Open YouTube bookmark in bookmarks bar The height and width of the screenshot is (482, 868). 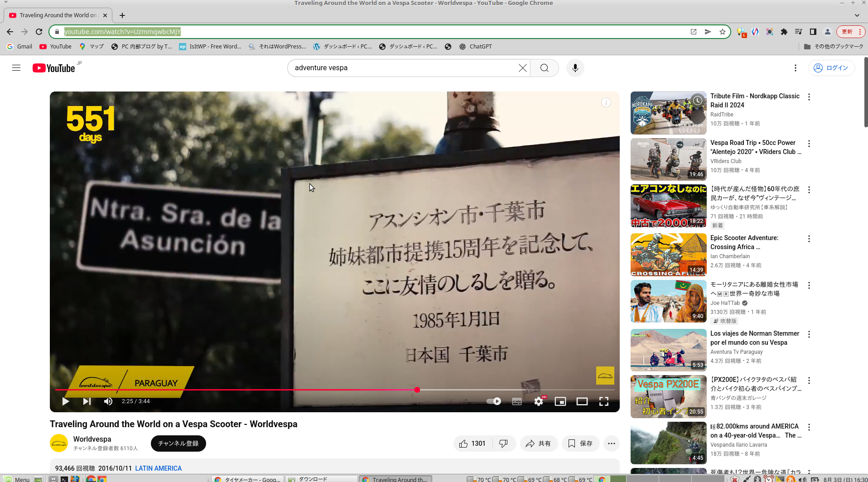click(x=56, y=47)
